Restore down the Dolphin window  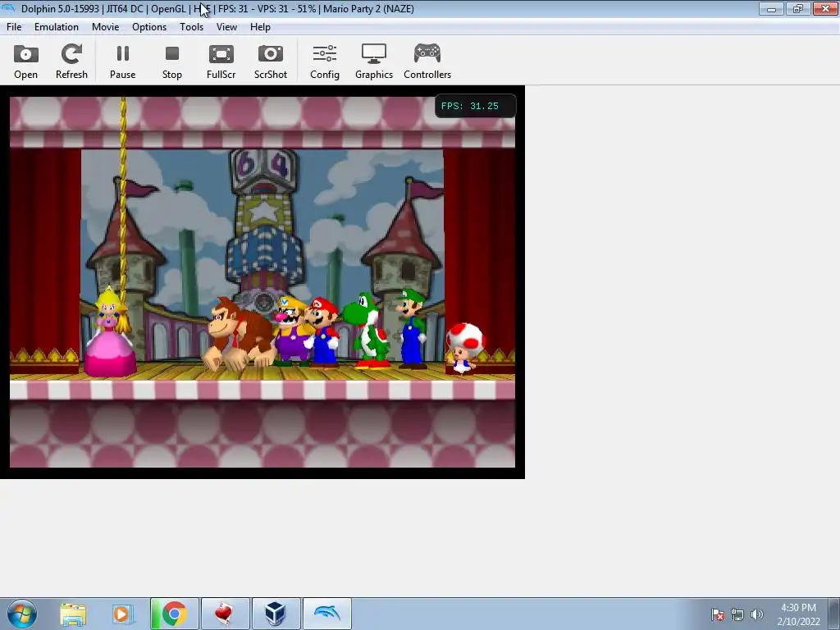tap(797, 8)
